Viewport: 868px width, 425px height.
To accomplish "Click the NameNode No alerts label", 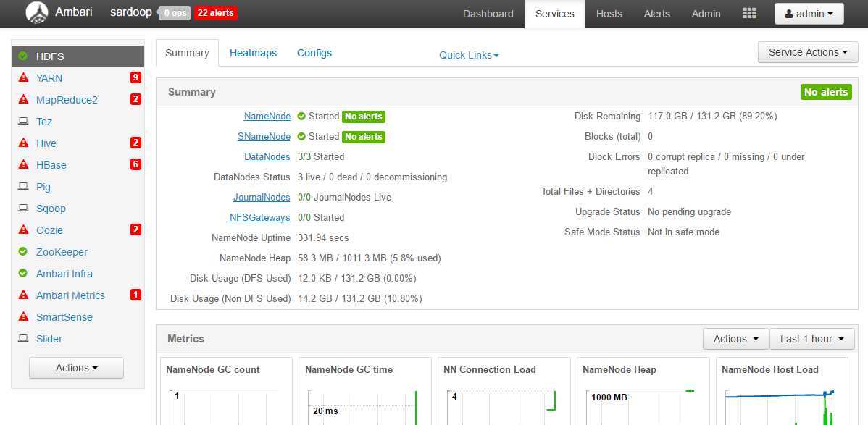I will point(363,117).
